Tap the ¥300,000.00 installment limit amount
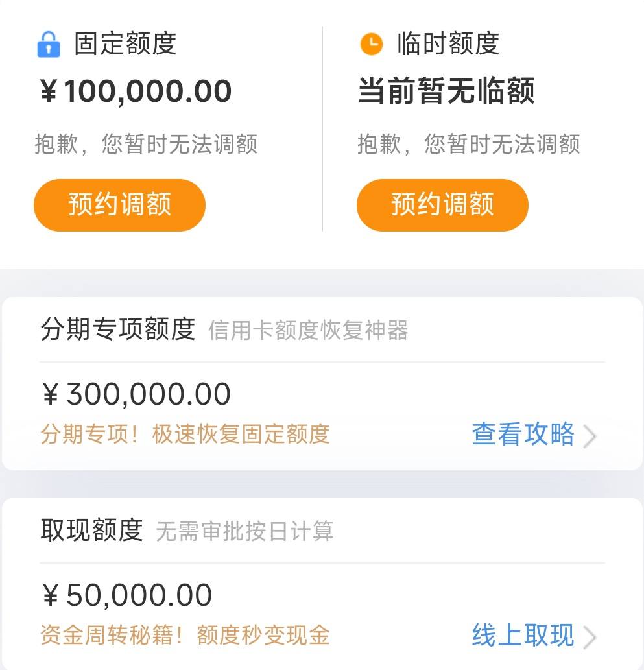The width and height of the screenshot is (644, 670). (x=136, y=394)
